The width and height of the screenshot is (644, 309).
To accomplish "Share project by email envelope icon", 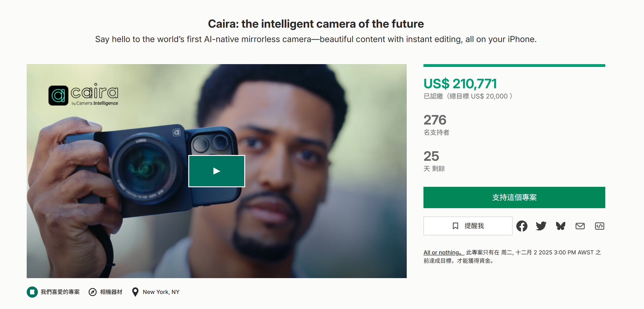I will pyautogui.click(x=580, y=226).
